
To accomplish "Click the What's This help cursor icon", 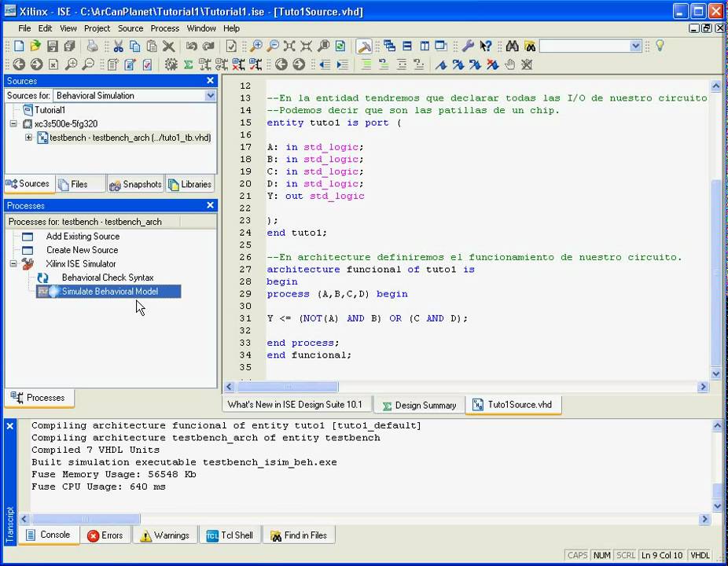I will pyautogui.click(x=485, y=46).
